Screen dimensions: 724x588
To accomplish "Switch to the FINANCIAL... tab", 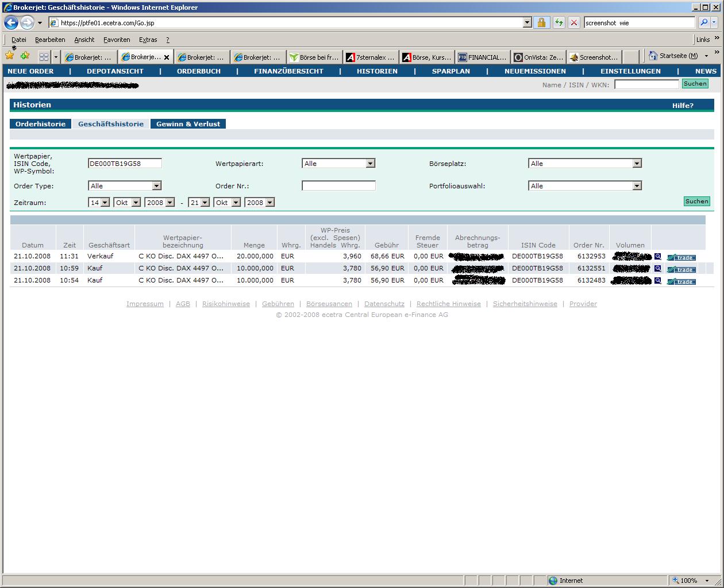I will coord(483,57).
